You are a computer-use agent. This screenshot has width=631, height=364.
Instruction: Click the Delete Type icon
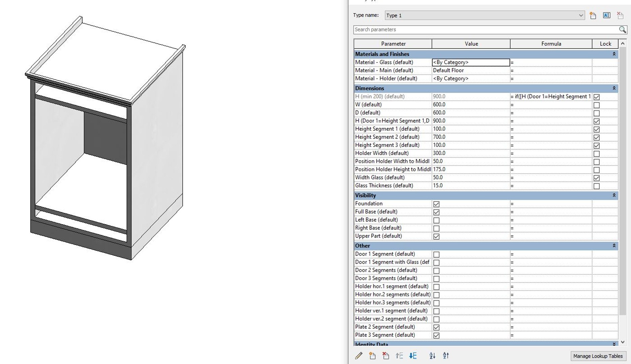point(620,16)
